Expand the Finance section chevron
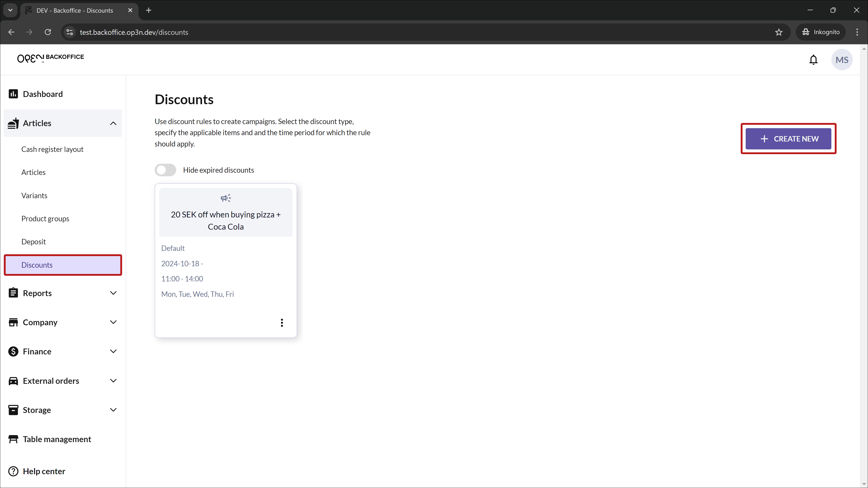This screenshot has width=868, height=488. coord(113,352)
